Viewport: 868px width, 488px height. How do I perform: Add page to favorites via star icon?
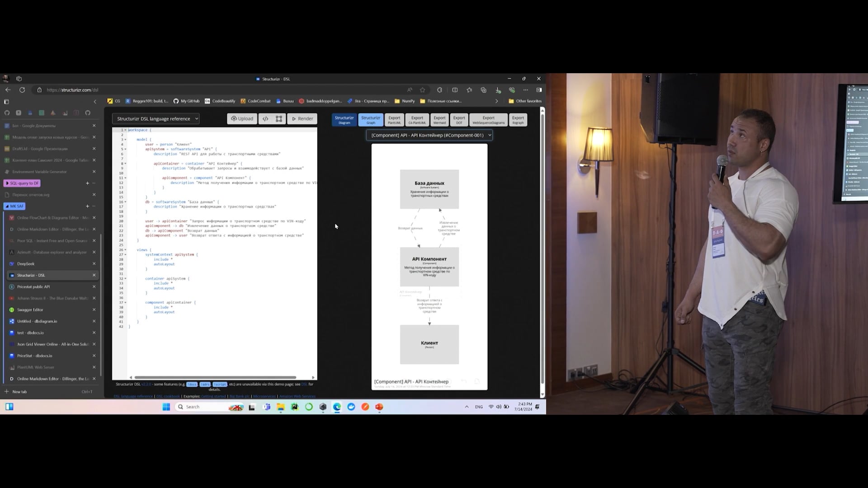click(x=422, y=90)
